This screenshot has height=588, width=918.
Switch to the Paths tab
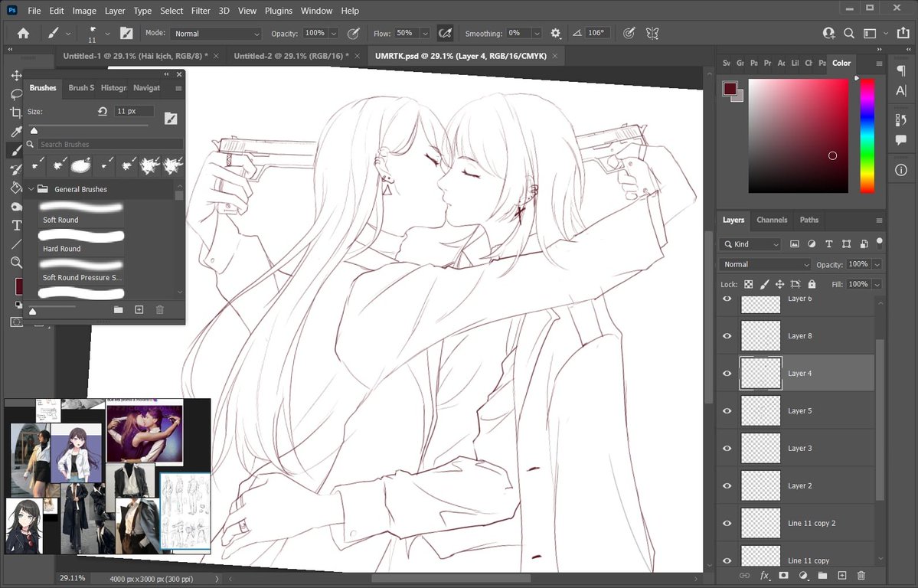point(809,220)
